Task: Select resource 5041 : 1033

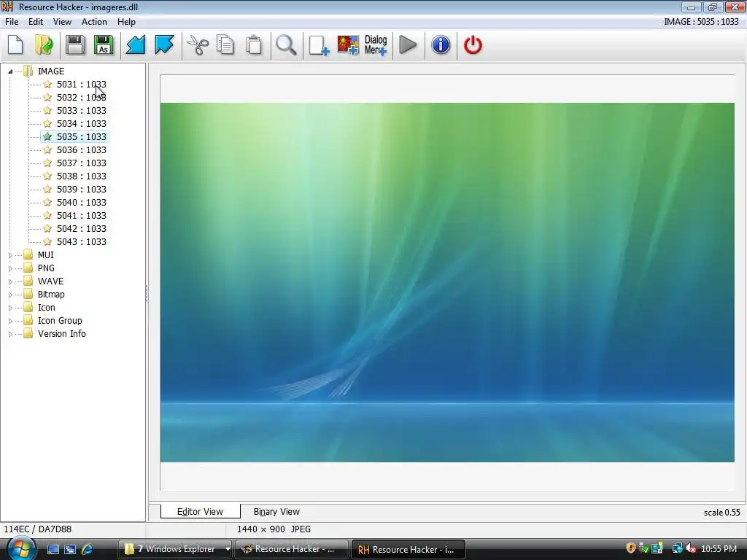Action: 82,215
